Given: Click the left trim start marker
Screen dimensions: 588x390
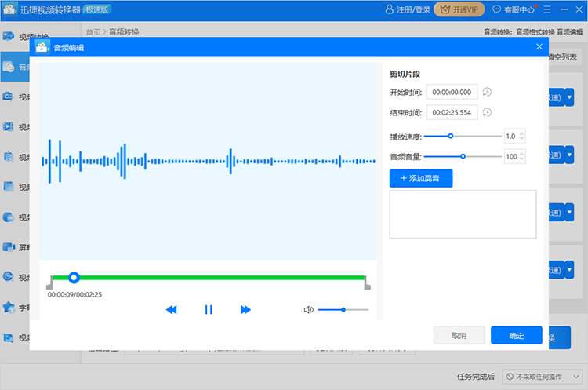Looking at the screenshot, I should click(x=50, y=282).
